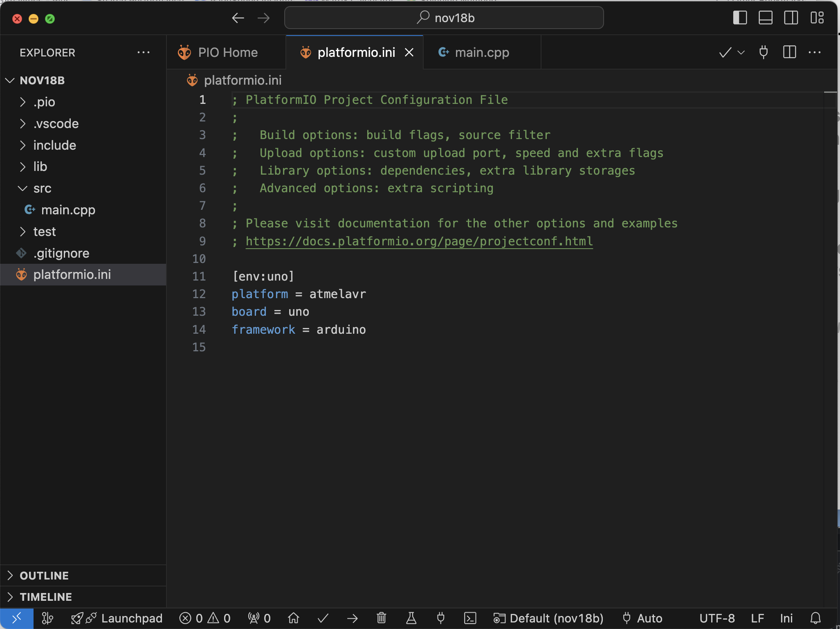Click Default (nov18b) environment switcher
This screenshot has width=840, height=629.
(548, 618)
